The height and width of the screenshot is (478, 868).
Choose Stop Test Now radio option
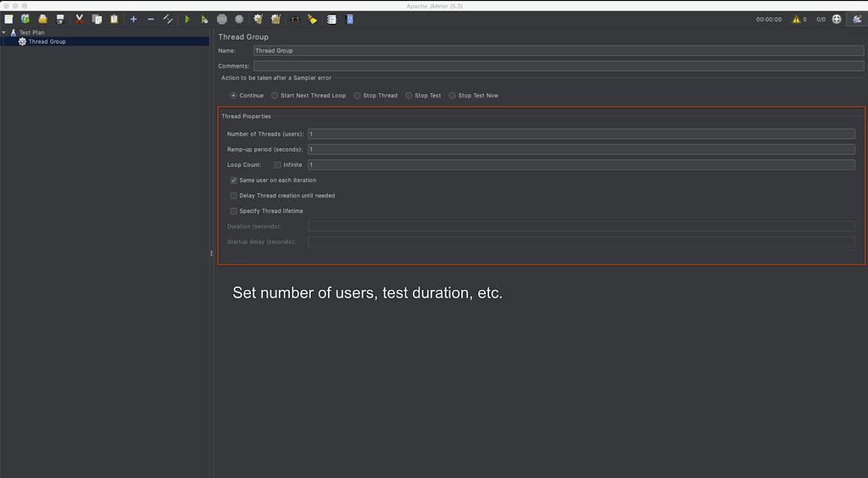[x=453, y=96]
